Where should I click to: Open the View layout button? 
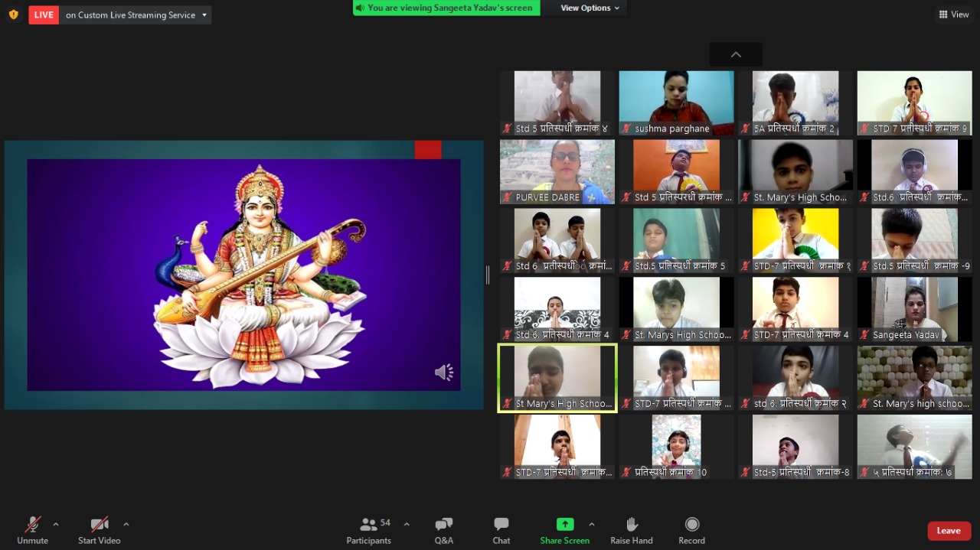(954, 15)
